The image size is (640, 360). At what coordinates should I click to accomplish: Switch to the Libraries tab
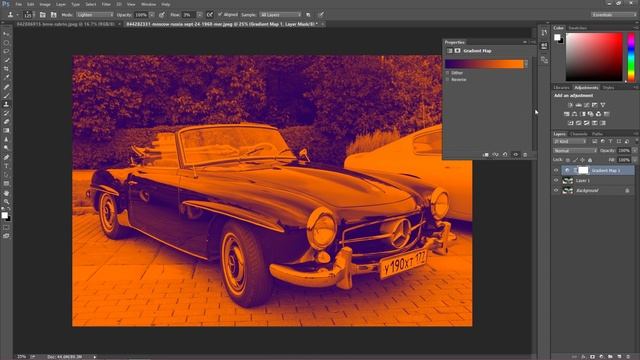(562, 87)
